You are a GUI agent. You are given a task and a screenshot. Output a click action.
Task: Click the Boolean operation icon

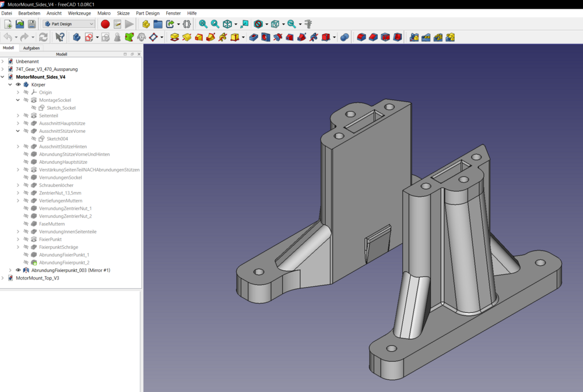(x=345, y=37)
